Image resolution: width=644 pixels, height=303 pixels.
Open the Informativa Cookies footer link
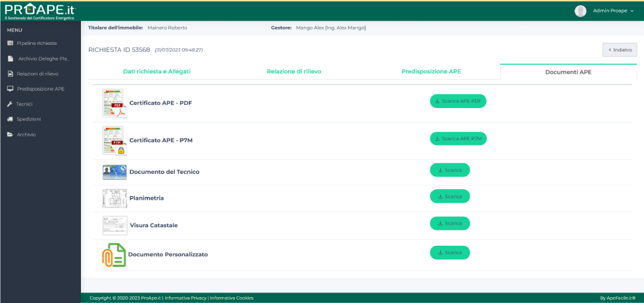pos(232,298)
